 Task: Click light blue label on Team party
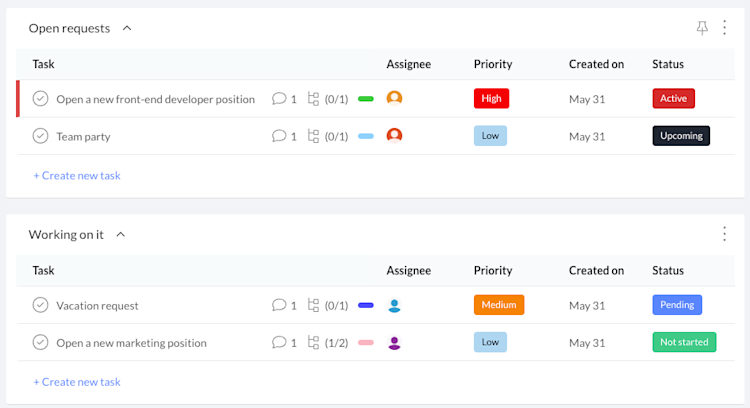(366, 136)
